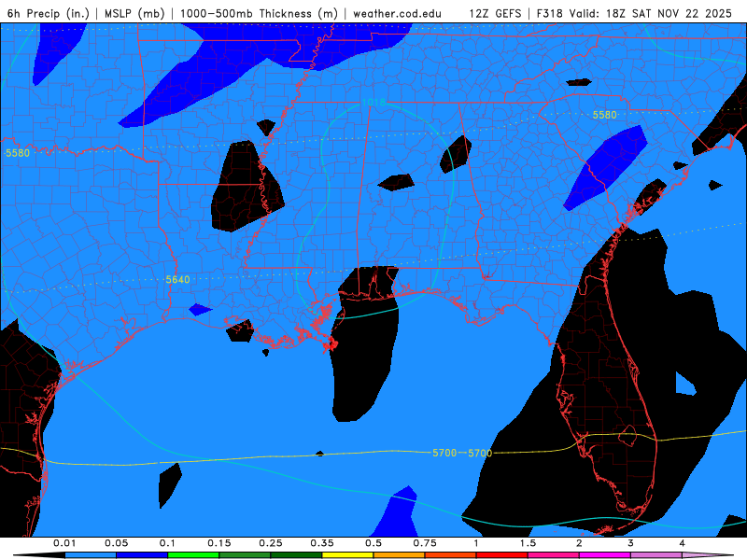The image size is (747, 560).
Task: Select the magenta 2 inch legend swatch
Action: (x=605, y=555)
